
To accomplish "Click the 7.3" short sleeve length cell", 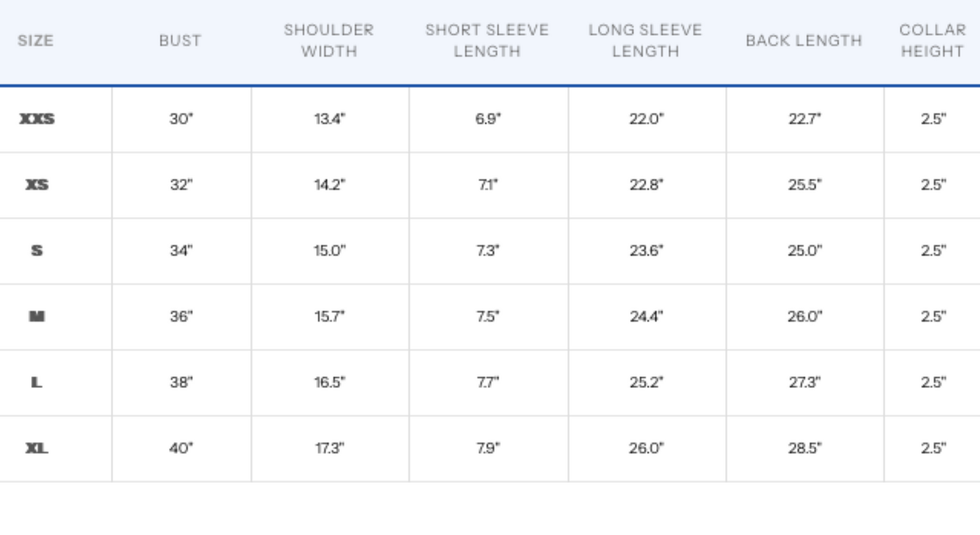I will [x=488, y=250].
